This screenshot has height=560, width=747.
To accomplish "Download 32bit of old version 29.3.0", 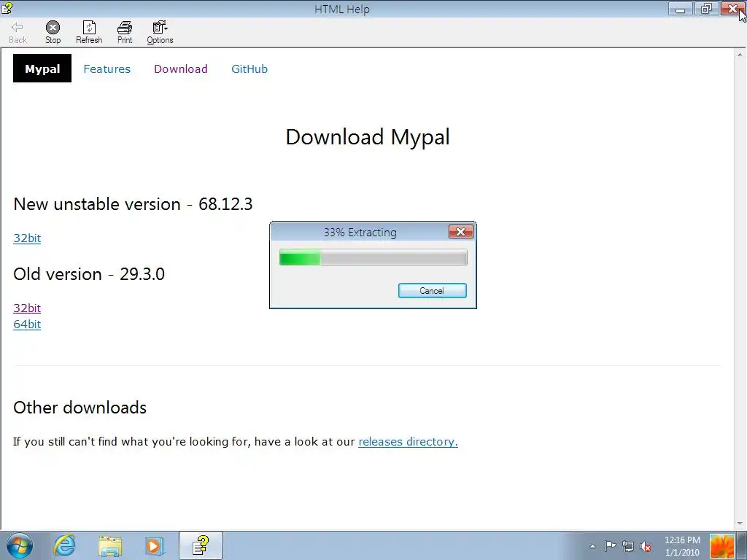I will point(27,308).
